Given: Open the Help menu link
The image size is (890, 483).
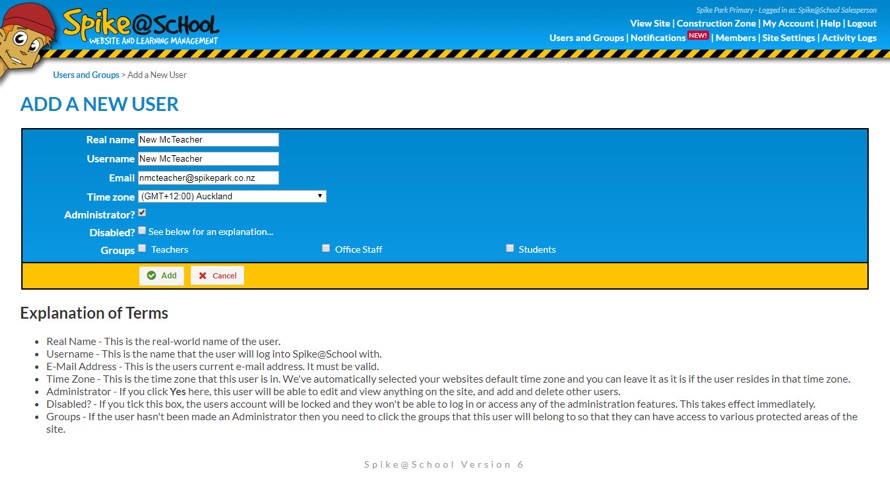Looking at the screenshot, I should point(830,23).
